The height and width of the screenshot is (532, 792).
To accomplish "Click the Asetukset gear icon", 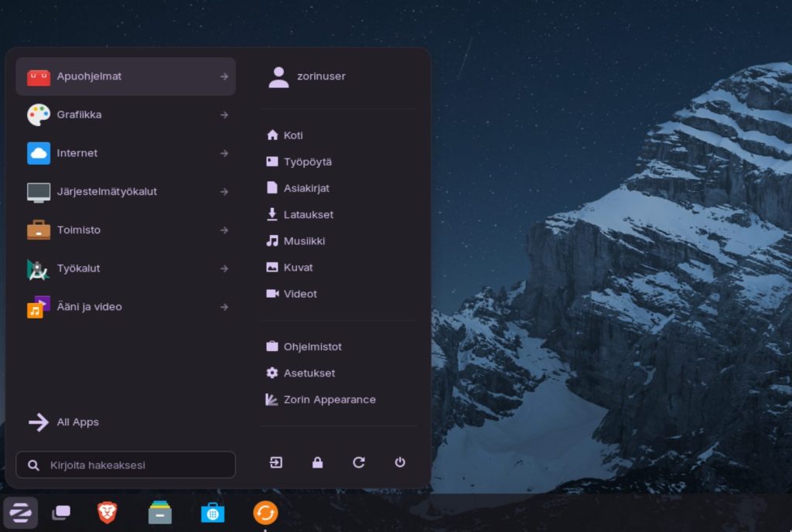I will pyautogui.click(x=271, y=373).
